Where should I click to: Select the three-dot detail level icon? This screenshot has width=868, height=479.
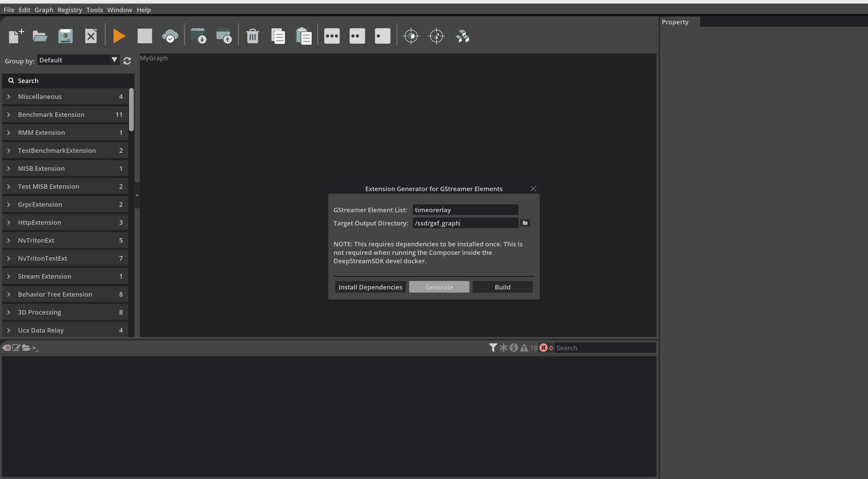click(332, 36)
